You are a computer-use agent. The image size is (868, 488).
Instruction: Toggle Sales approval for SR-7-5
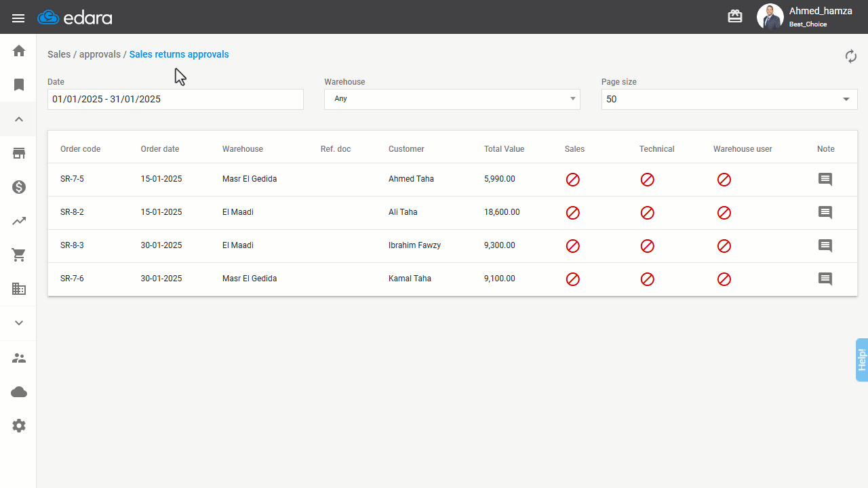tap(573, 180)
